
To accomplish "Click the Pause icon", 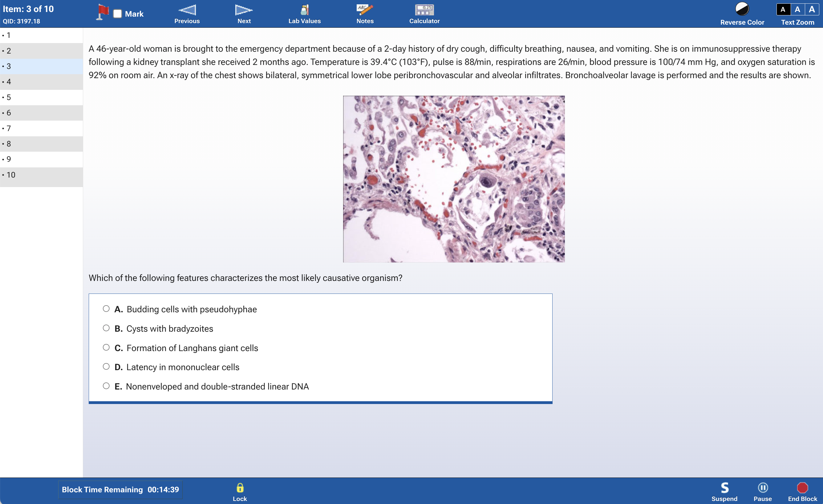I will [x=763, y=488].
